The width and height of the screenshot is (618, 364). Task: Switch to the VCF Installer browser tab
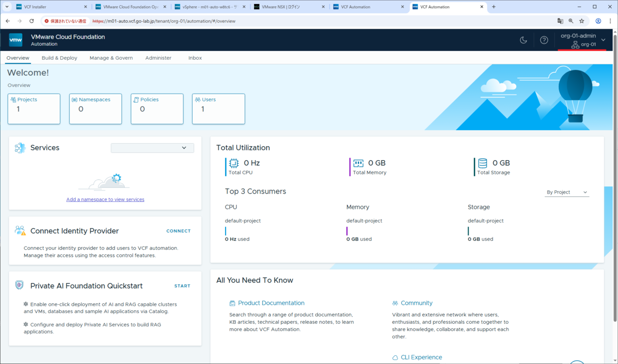point(50,7)
